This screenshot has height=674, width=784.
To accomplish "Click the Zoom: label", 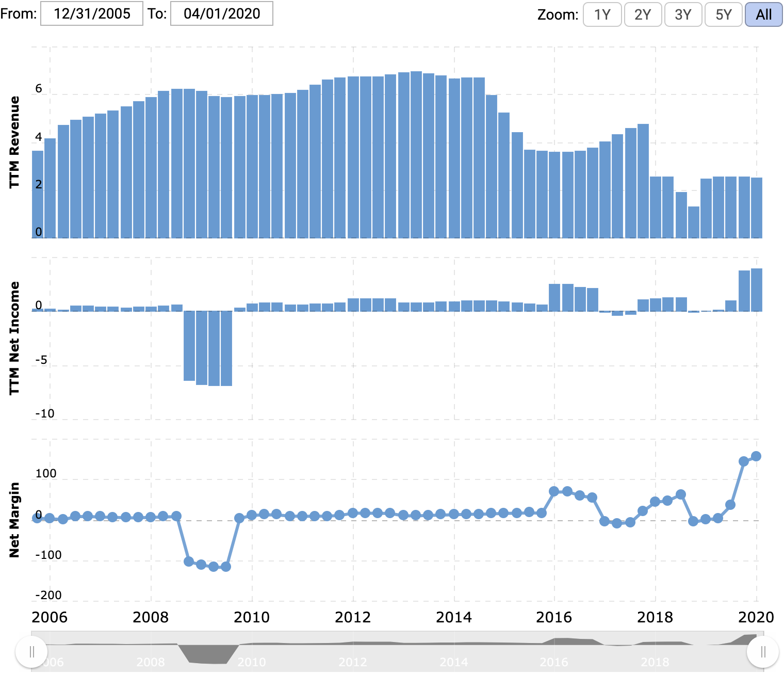I will coord(558,14).
